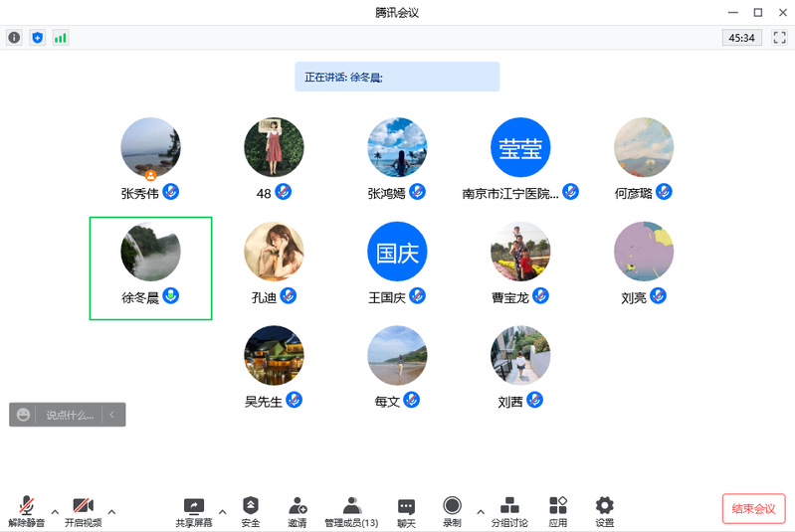Viewport: 795px width, 532px height.
Task: Enter full screen mode via top-right icon
Action: pyautogui.click(x=779, y=38)
